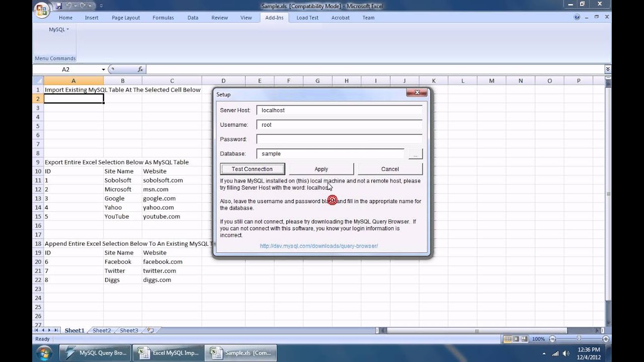Switch to the View tab
Viewport: 644px width, 362px height.
pyautogui.click(x=246, y=18)
